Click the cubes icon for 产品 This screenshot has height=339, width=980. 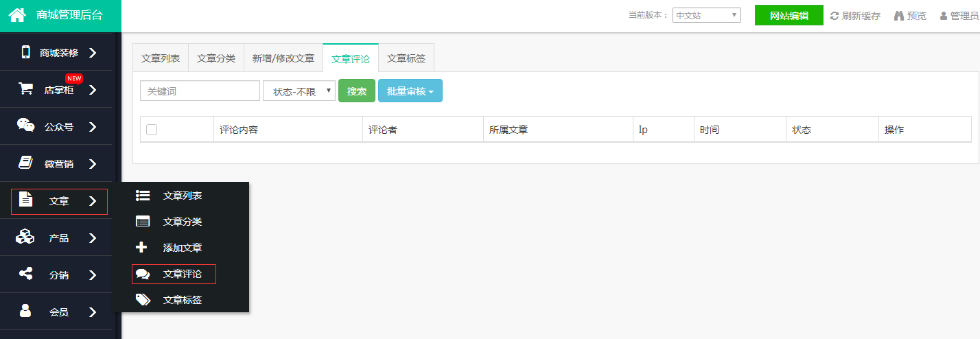click(x=25, y=237)
